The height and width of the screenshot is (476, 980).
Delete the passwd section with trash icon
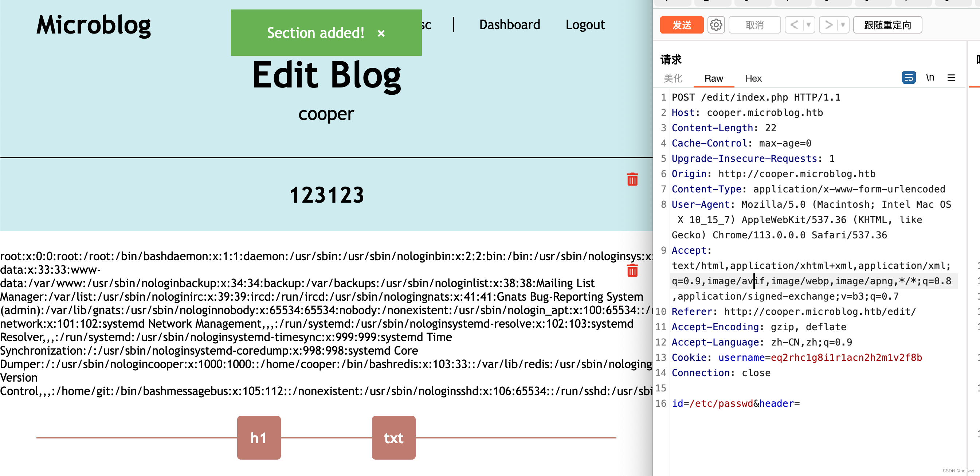tap(632, 270)
